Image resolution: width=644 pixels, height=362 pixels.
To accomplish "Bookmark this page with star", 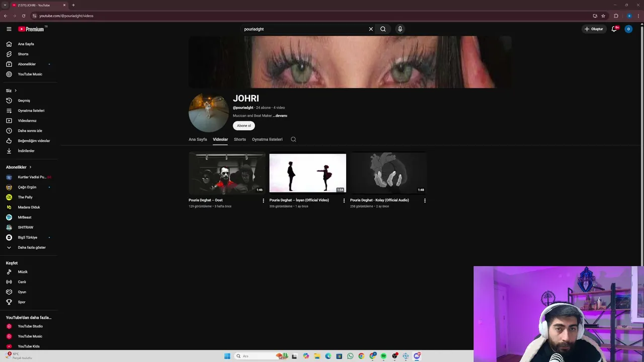I will click(x=603, y=16).
